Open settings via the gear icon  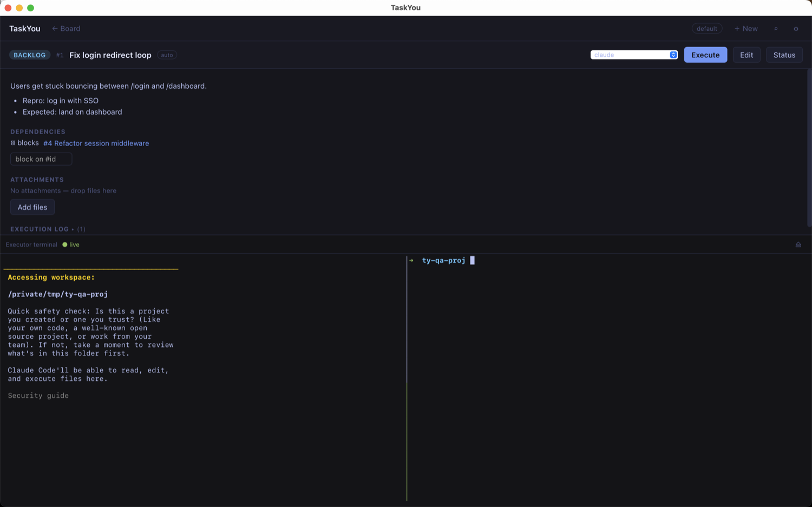796,29
